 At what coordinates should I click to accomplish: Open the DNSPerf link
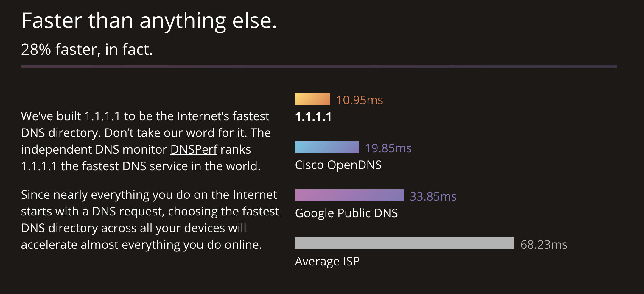pyautogui.click(x=194, y=149)
